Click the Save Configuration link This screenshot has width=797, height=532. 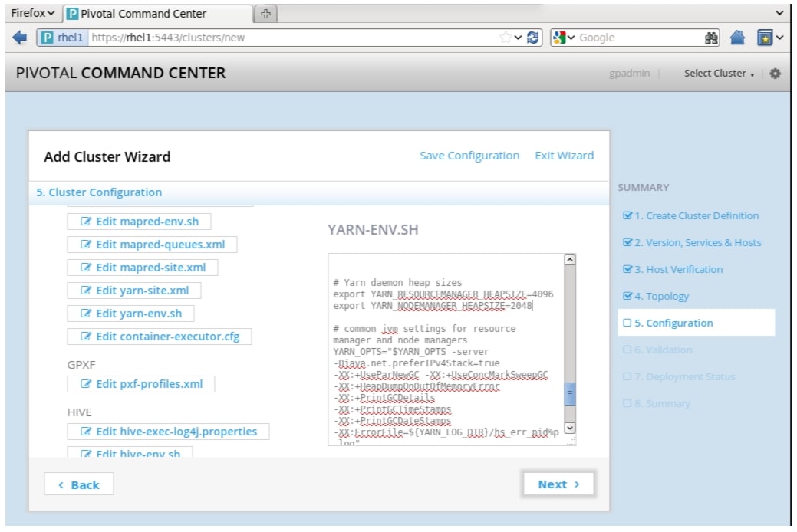coord(469,156)
